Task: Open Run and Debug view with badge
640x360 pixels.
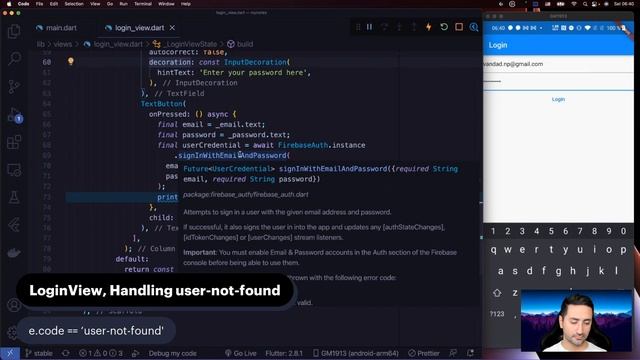Action: pyautogui.click(x=15, y=115)
